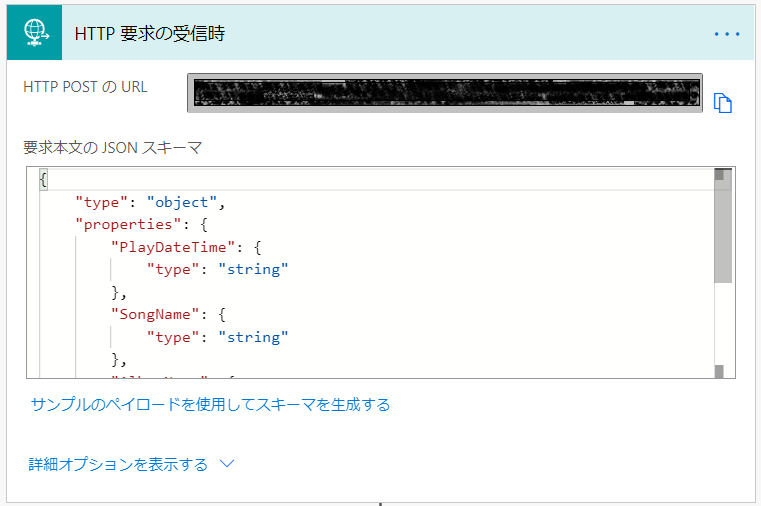Click "string" value under PlayDateTime
The width and height of the screenshot is (761, 506).
pyautogui.click(x=253, y=269)
